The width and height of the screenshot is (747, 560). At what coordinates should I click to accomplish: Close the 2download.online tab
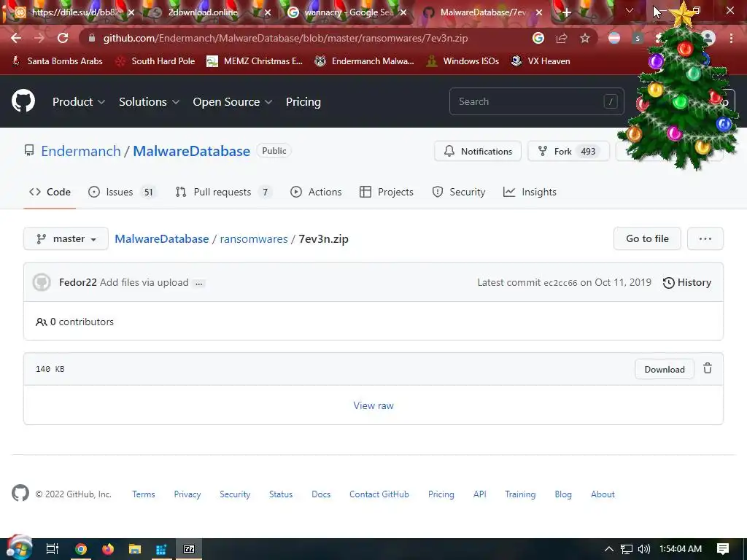coord(268,13)
